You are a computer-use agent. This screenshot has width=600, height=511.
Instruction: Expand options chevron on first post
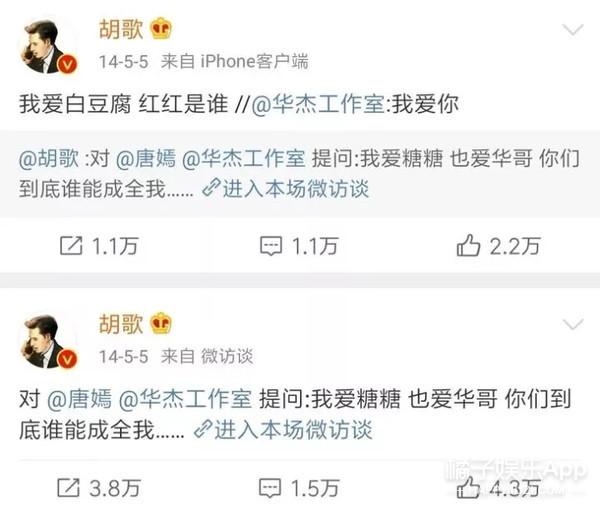pyautogui.click(x=573, y=30)
